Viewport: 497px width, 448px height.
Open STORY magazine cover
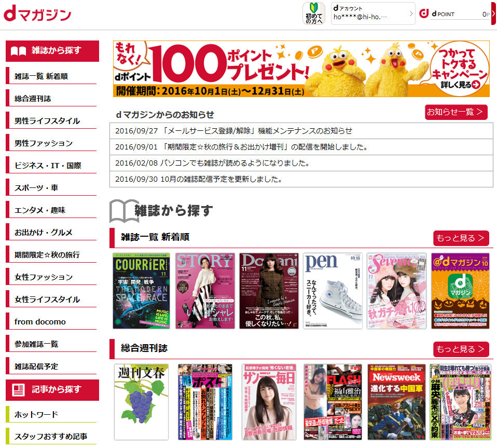pos(205,291)
